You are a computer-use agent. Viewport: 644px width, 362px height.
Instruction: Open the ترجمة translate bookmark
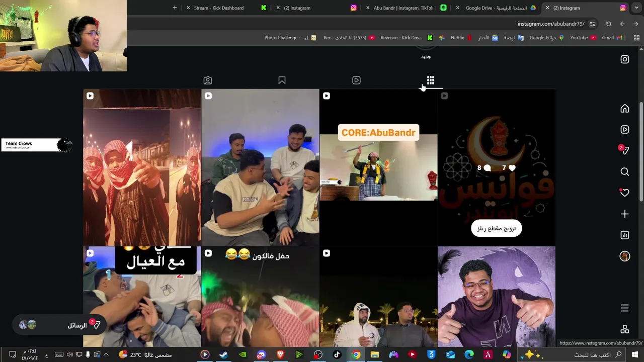(x=514, y=38)
